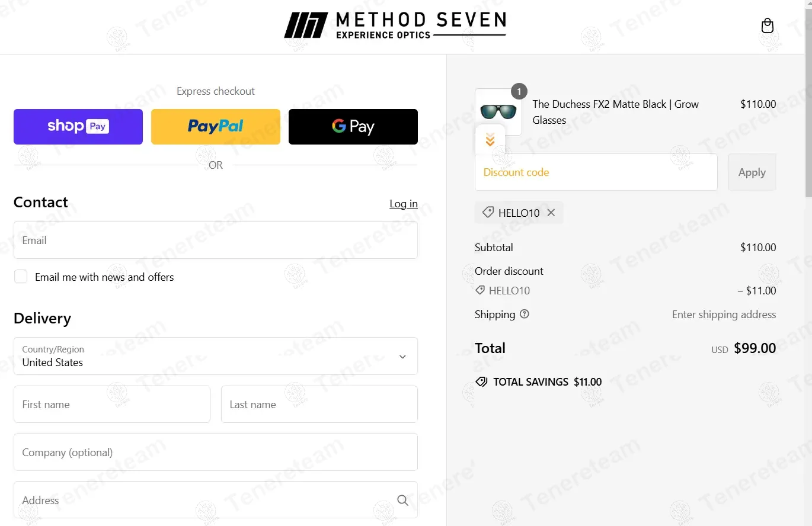Click the Total Savings tag icon

(x=481, y=382)
